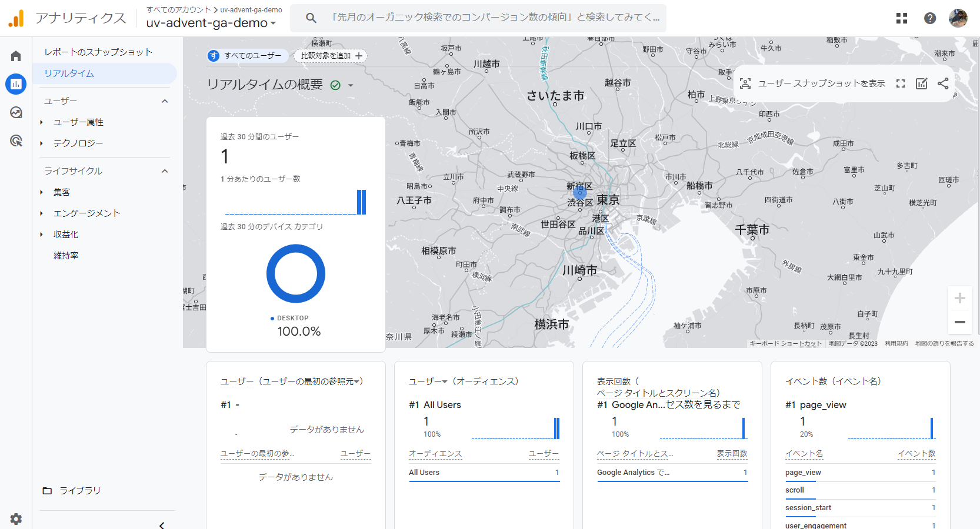Click the 利用規約 link on map
This screenshot has height=529, width=980.
click(x=896, y=344)
